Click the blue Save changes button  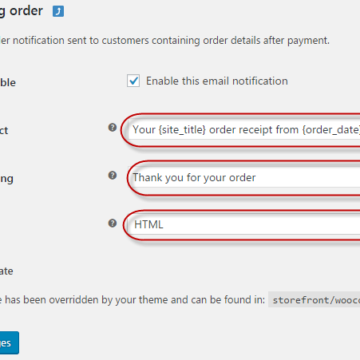(x=9, y=343)
